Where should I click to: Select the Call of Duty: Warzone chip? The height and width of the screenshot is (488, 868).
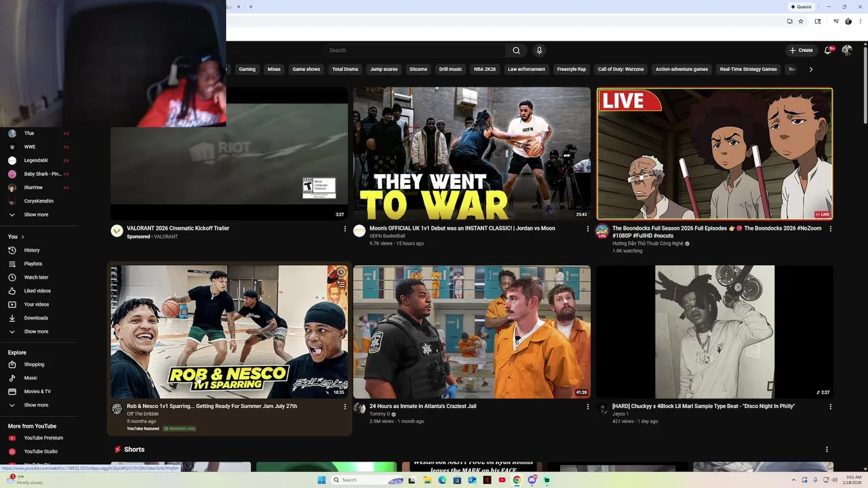click(x=620, y=69)
